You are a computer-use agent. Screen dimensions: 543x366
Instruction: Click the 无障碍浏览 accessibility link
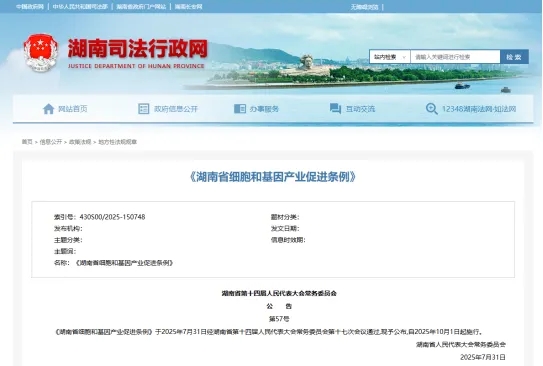point(364,7)
